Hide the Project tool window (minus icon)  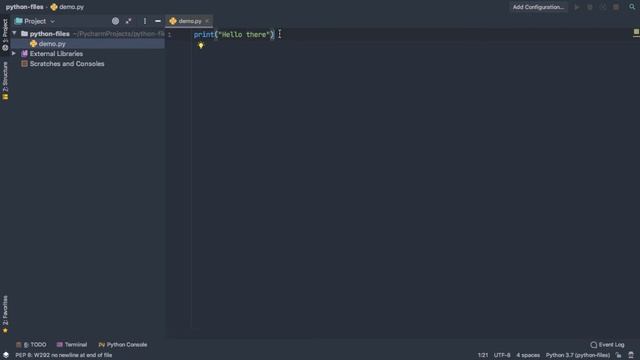click(158, 21)
